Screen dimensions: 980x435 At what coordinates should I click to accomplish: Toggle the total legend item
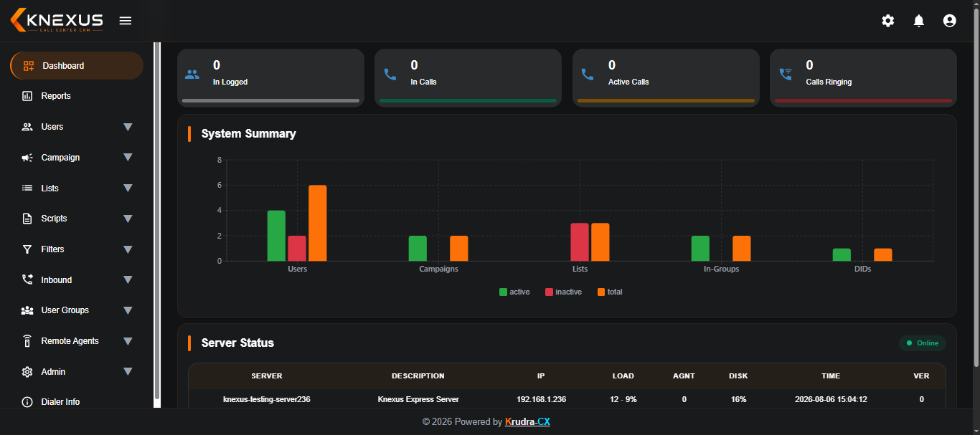(x=610, y=292)
